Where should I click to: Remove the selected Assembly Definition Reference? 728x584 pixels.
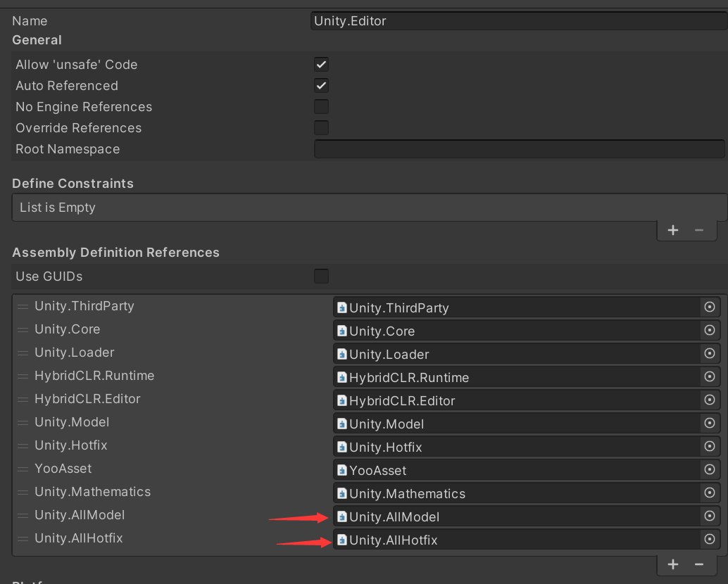tap(699, 564)
